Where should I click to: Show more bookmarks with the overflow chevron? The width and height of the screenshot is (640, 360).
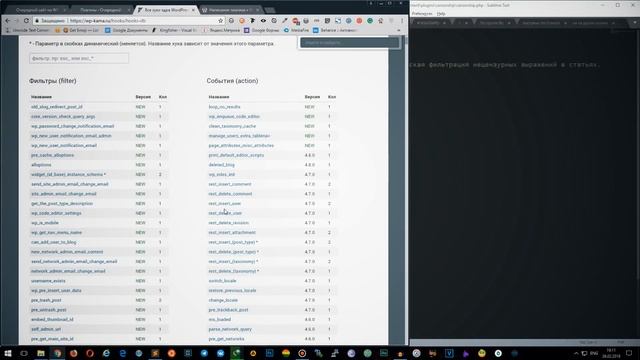point(399,30)
